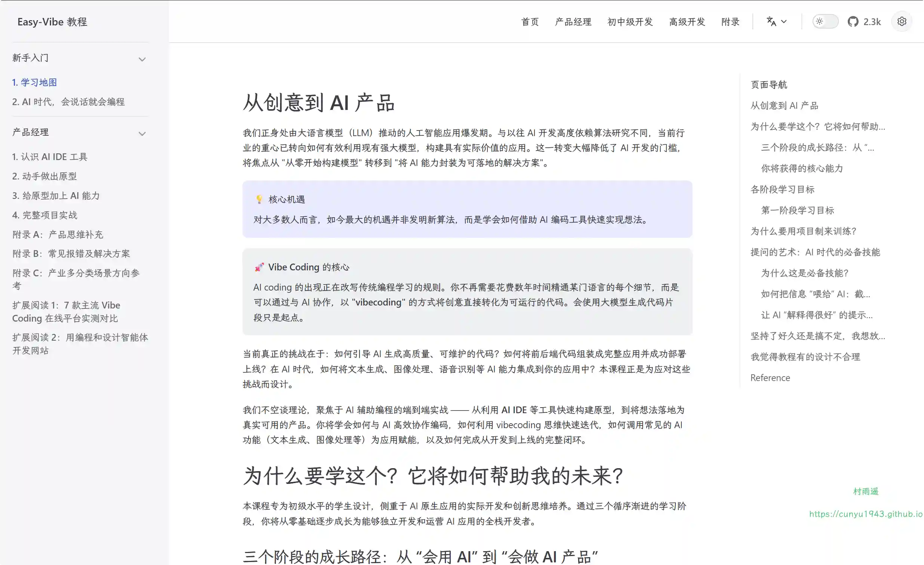Open the 高级开发 nav menu item

(687, 22)
